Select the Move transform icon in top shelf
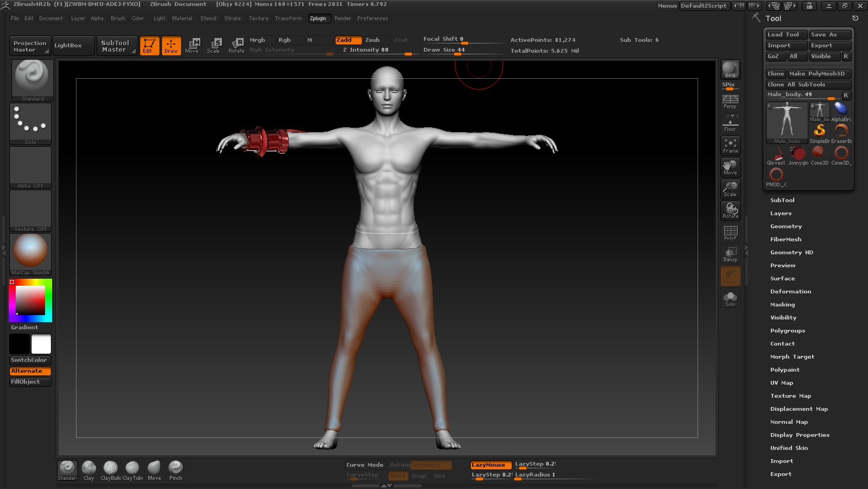Screen dimensions: 868x489 click(192, 46)
